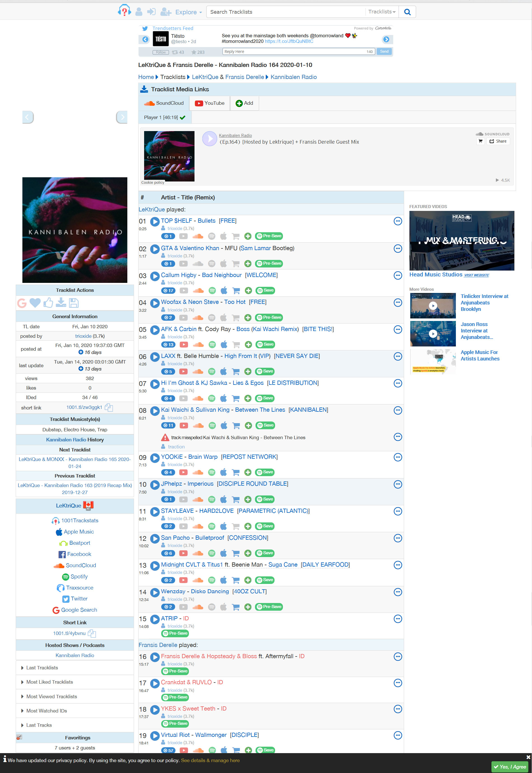Play track 01 TOP $HELF - Bullets
Image resolution: width=532 pixels, height=773 pixels.
(155, 222)
